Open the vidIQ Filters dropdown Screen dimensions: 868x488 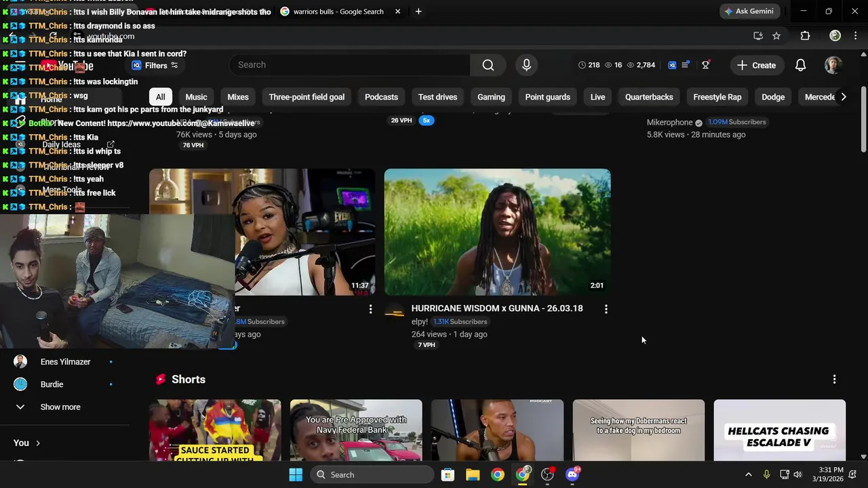coord(155,66)
